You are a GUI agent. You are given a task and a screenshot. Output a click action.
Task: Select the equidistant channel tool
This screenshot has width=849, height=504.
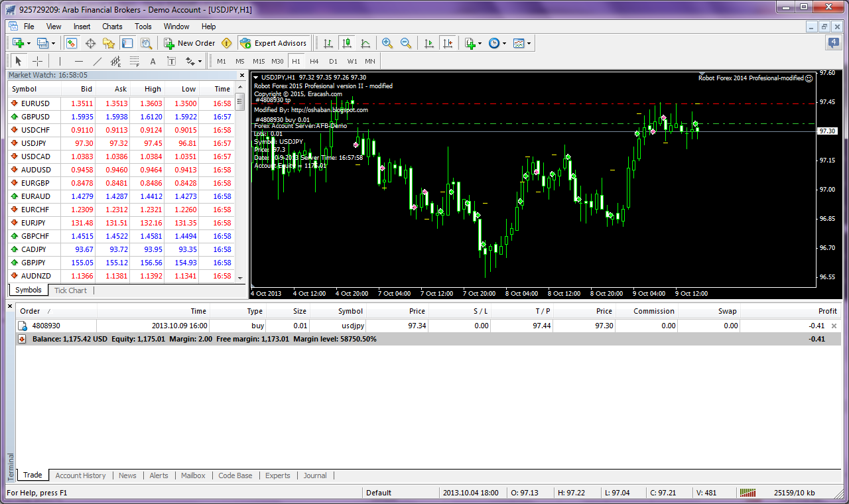click(x=116, y=61)
